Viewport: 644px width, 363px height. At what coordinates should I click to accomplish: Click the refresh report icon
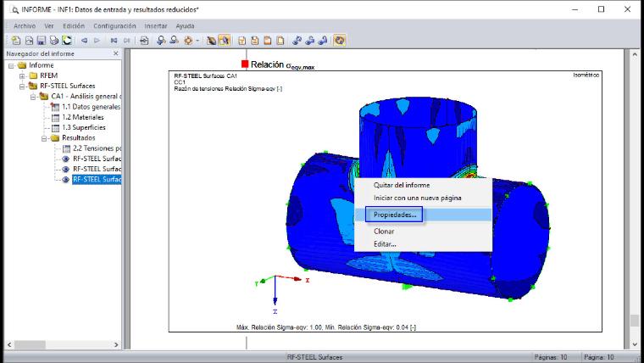pos(67,41)
